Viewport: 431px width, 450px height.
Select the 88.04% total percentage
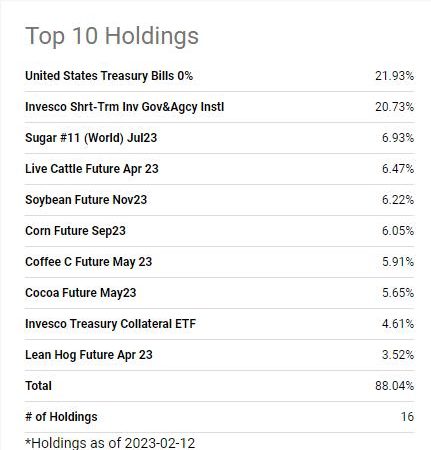395,386
